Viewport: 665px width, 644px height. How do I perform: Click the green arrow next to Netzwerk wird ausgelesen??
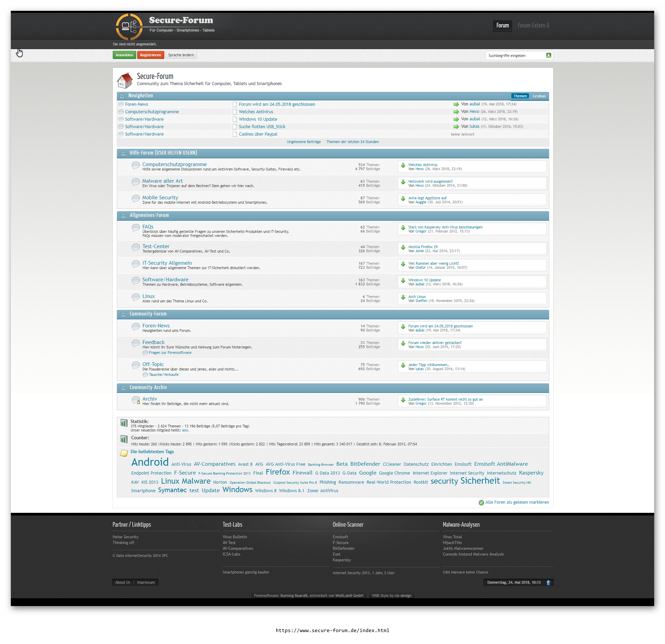point(403,182)
